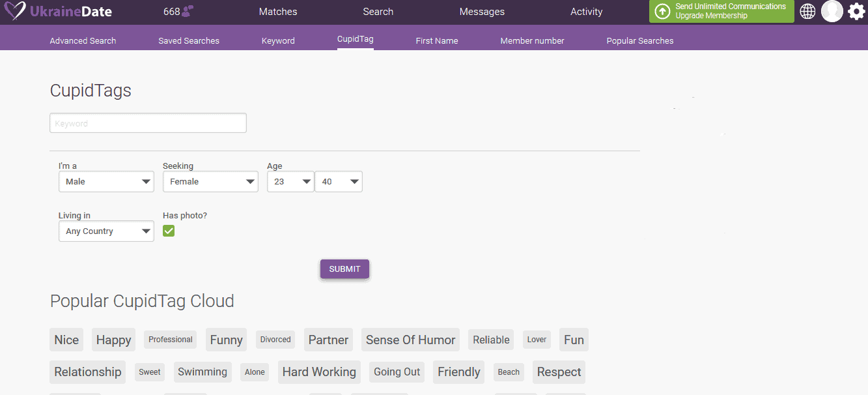The image size is (868, 395).
Task: Click the upgrade arrow circle icon
Action: [662, 11]
